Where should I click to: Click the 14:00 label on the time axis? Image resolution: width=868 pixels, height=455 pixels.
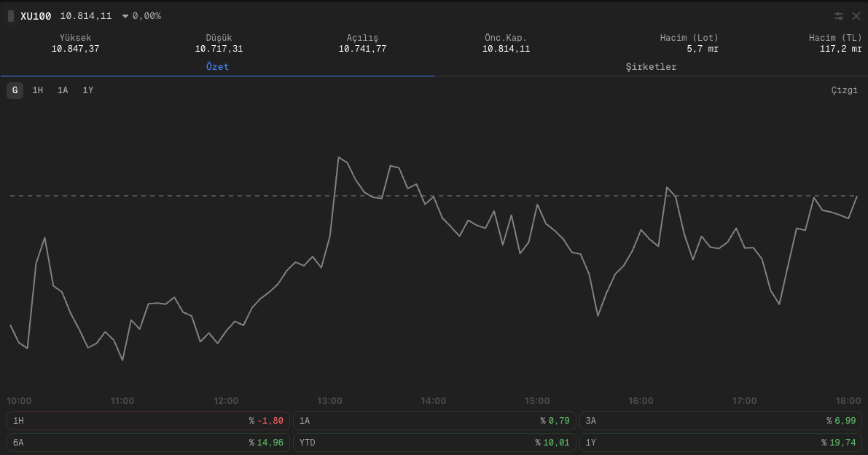point(434,401)
